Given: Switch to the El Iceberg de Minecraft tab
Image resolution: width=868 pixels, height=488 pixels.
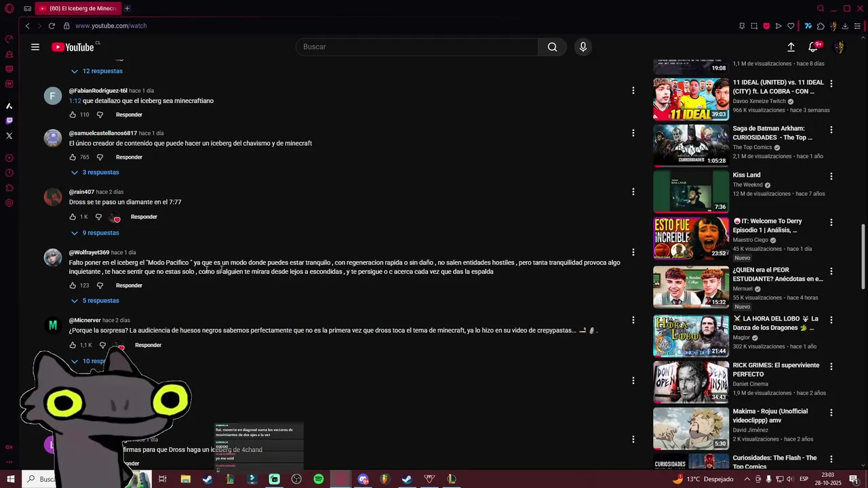Looking at the screenshot, I should coord(78,8).
